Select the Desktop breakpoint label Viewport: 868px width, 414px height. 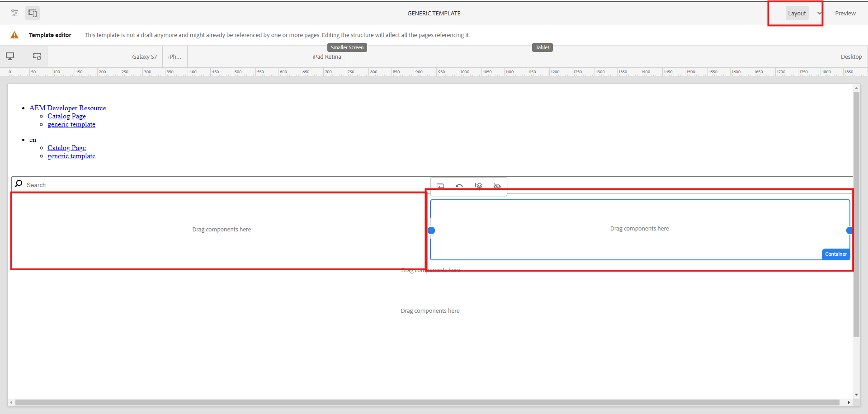851,57
